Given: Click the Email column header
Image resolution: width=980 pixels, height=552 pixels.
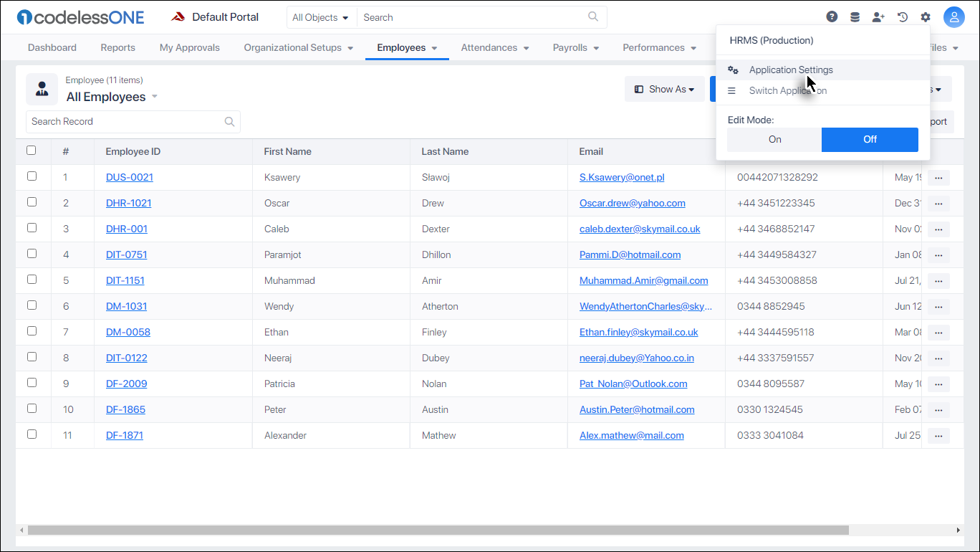Looking at the screenshot, I should [591, 152].
